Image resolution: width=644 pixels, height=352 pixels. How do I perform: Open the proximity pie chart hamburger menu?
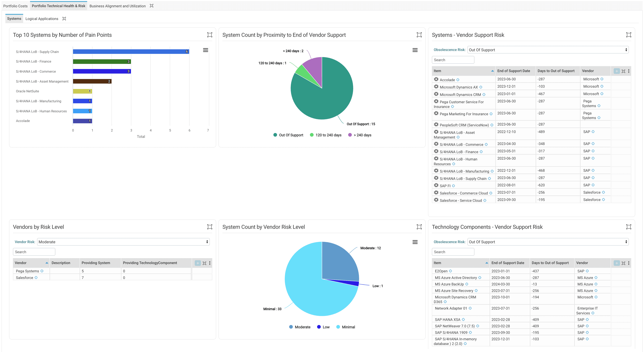pos(415,50)
